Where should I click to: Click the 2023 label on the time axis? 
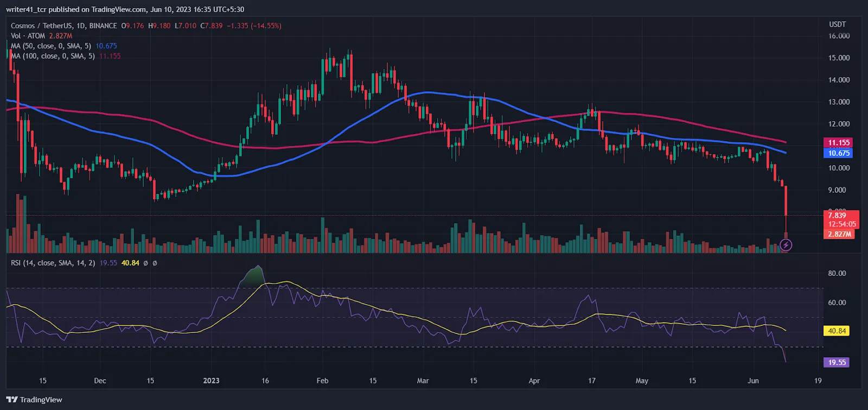[x=211, y=381]
